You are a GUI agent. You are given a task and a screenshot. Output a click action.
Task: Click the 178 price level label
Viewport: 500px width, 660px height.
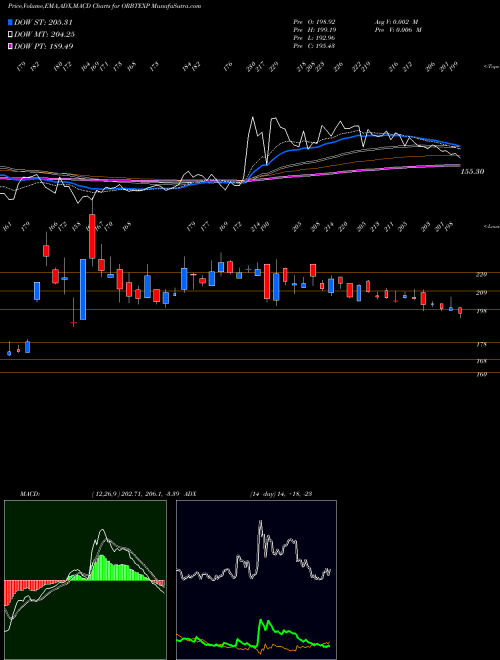[x=481, y=344]
